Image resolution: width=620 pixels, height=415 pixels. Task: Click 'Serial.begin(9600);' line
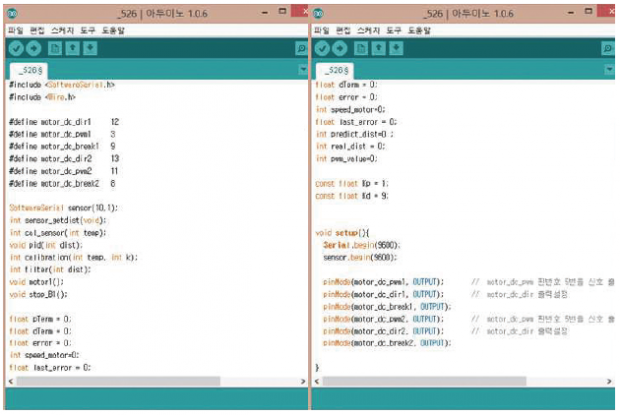coord(362,245)
